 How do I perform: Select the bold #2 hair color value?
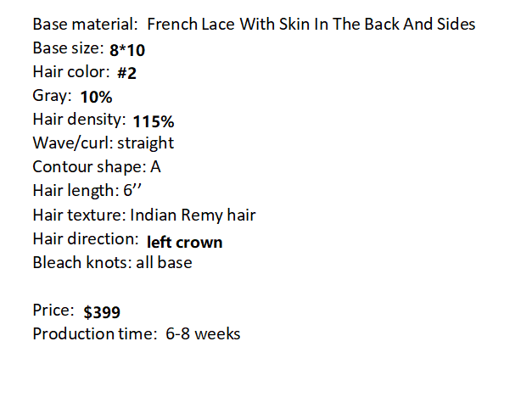[x=126, y=74]
